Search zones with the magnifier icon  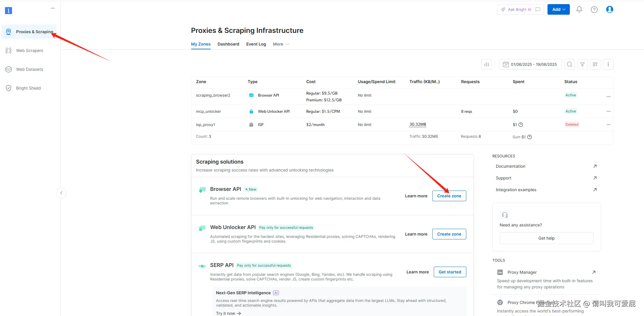coord(569,64)
